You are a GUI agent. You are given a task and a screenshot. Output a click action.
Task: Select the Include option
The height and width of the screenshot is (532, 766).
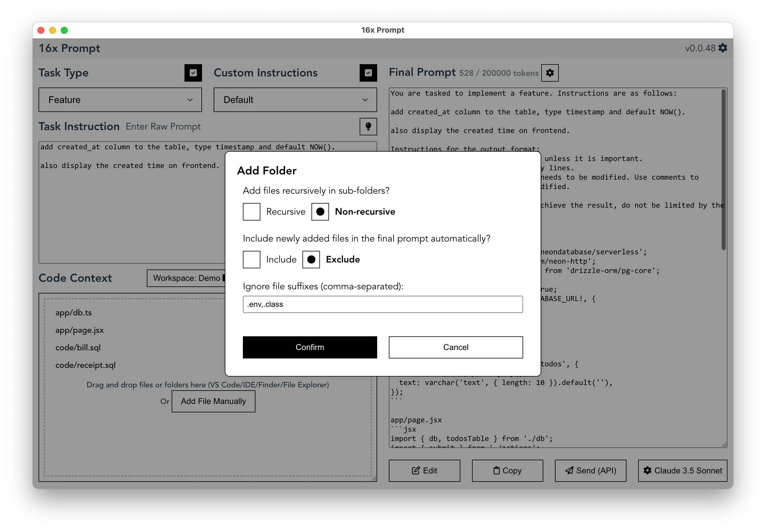coord(252,259)
